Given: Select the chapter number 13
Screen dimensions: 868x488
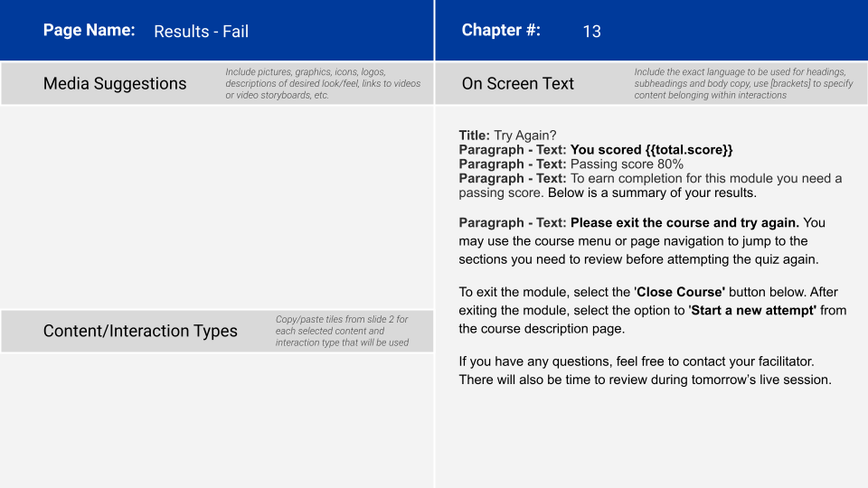Looking at the screenshot, I should point(591,32).
